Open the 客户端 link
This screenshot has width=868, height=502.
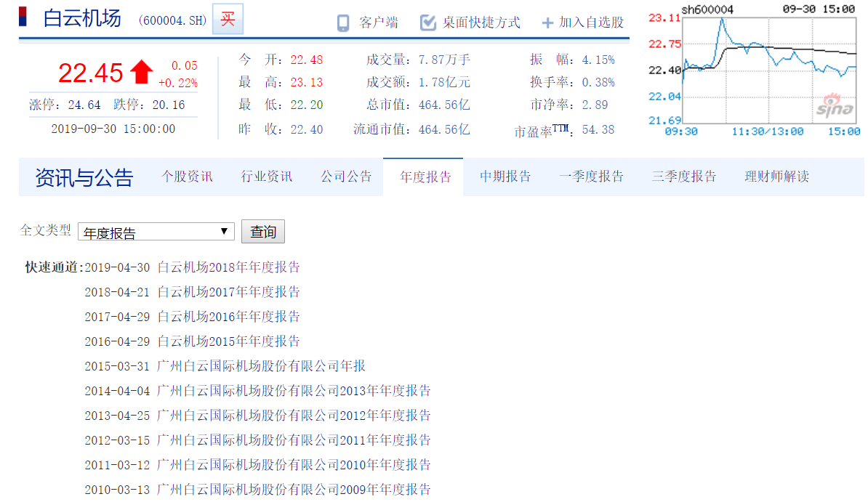[x=379, y=23]
